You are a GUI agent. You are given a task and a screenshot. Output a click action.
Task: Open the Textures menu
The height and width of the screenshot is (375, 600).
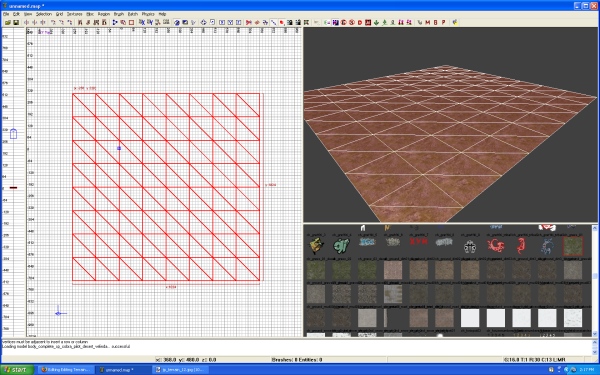pos(75,14)
